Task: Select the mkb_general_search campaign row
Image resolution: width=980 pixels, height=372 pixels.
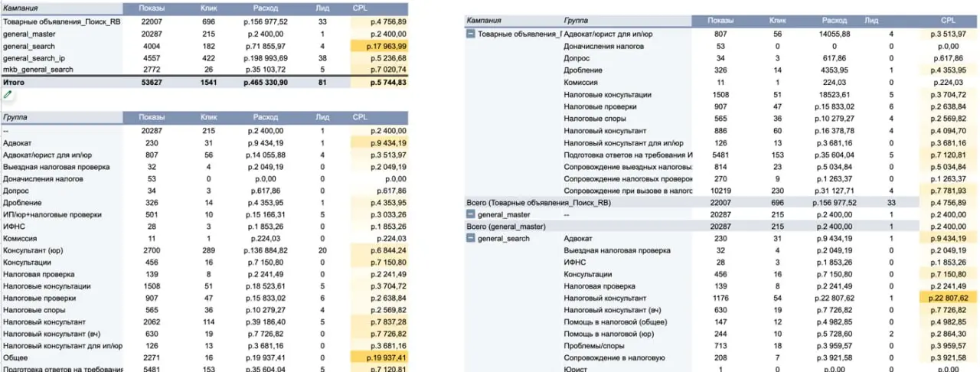Action: 204,70
